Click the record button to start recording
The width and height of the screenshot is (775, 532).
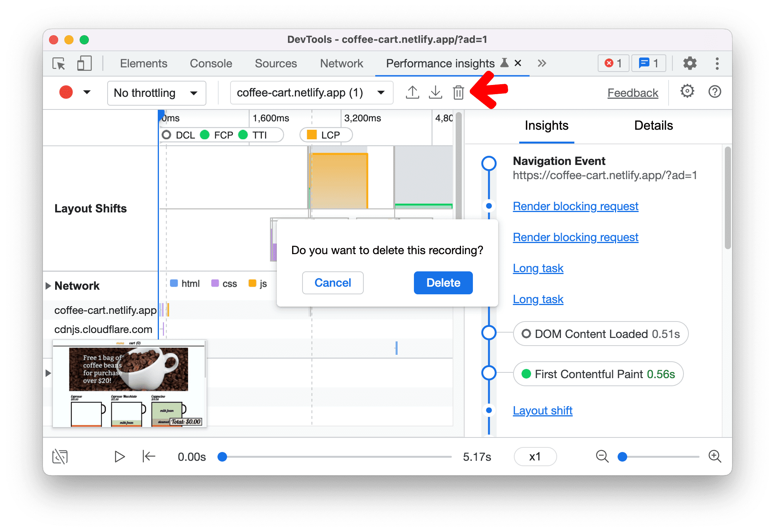click(x=65, y=92)
